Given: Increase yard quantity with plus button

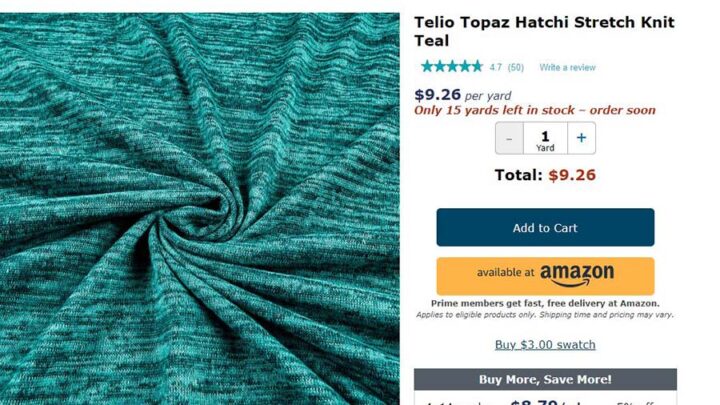Looking at the screenshot, I should coord(581,138).
